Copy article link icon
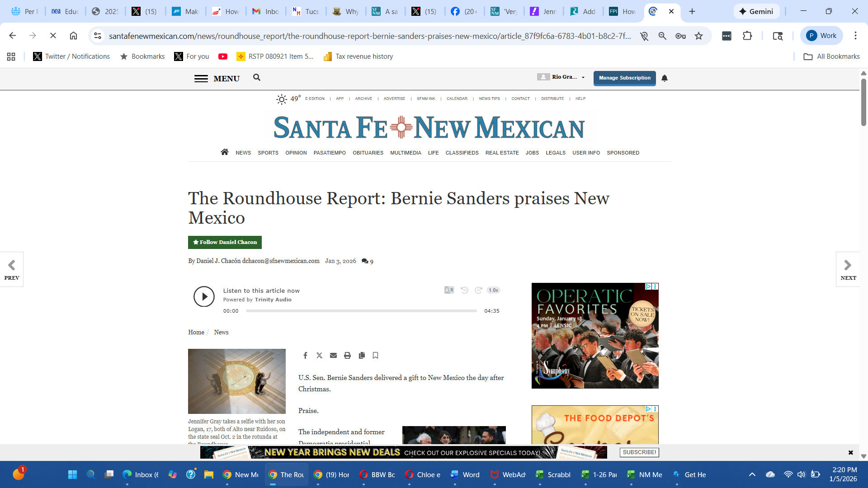This screenshot has width=868, height=488. point(362,356)
